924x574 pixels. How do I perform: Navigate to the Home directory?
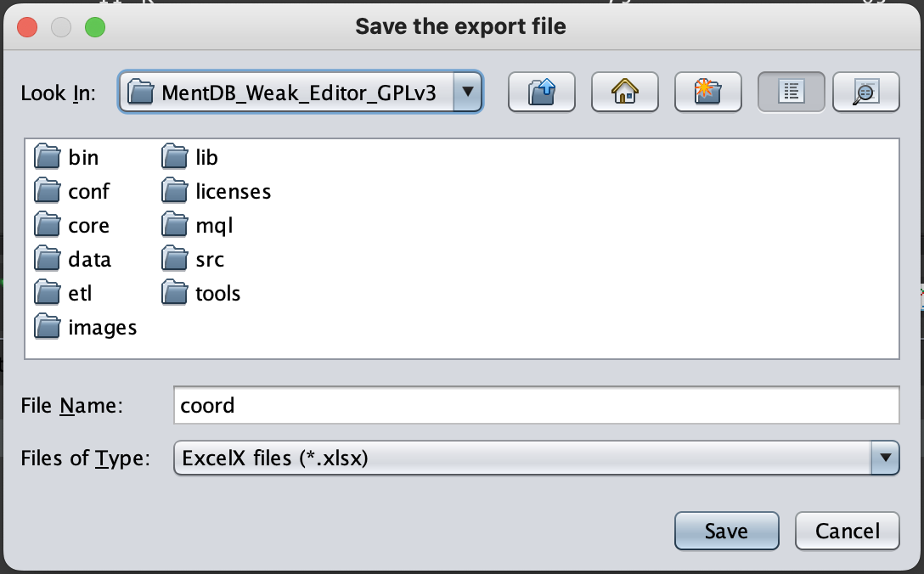625,92
